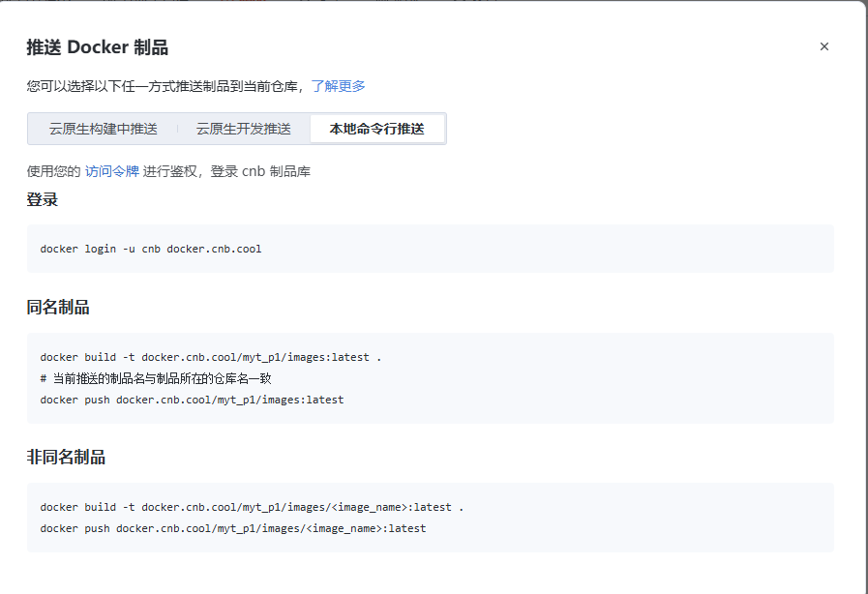Click the docker login -u cnb command
This screenshot has height=594, width=868.
150,249
